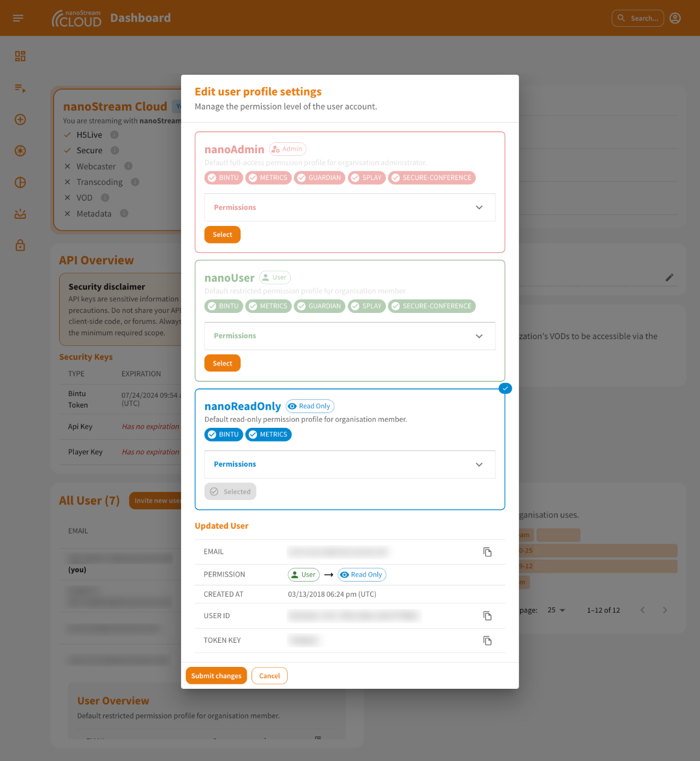This screenshot has width=700, height=761.
Task: Select the nanoAdmin profile
Action: point(223,235)
